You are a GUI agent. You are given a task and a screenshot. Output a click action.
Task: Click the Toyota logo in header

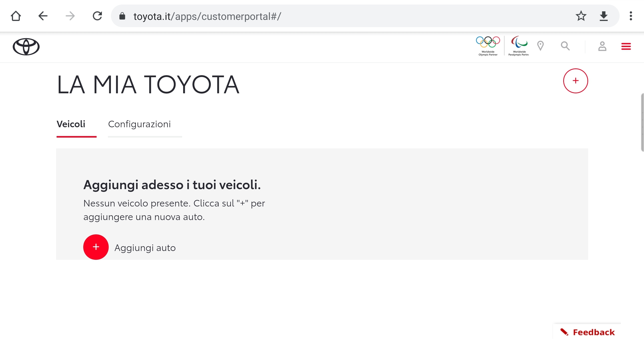[26, 47]
